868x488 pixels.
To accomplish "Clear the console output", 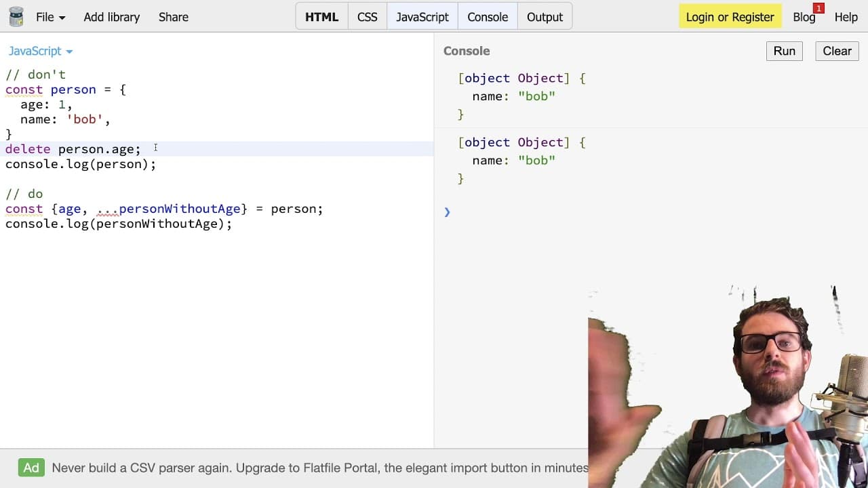I will [837, 51].
